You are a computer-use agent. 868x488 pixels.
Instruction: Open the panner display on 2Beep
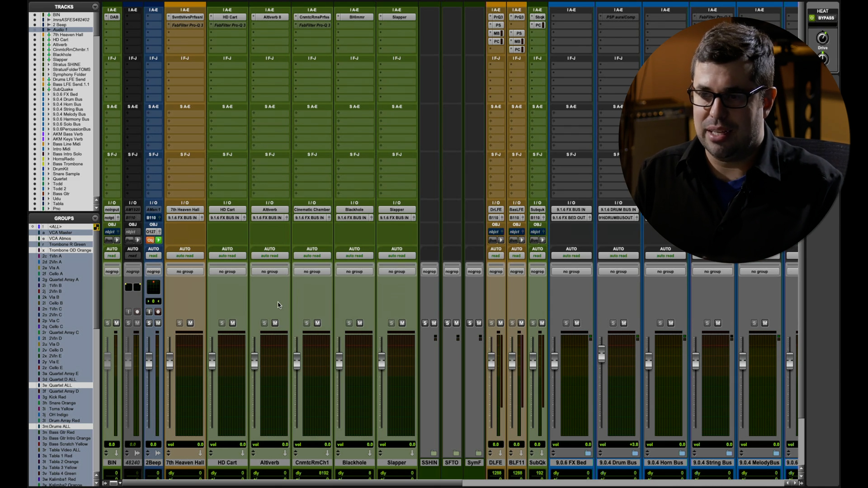(153, 287)
